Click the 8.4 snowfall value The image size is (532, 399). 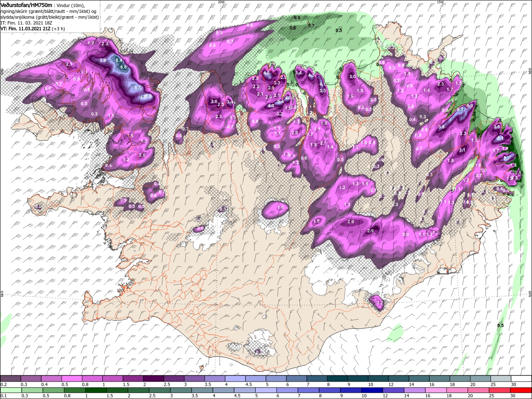(119, 61)
